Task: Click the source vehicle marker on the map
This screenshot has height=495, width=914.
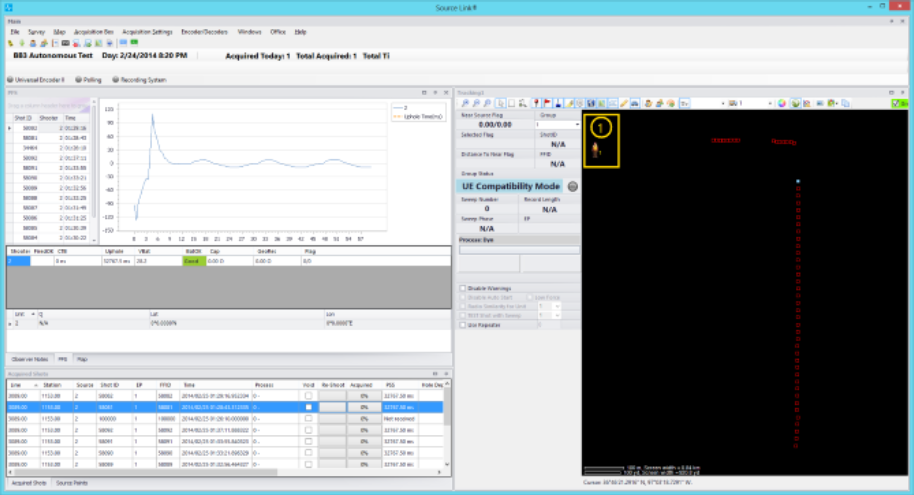Action: point(596,150)
